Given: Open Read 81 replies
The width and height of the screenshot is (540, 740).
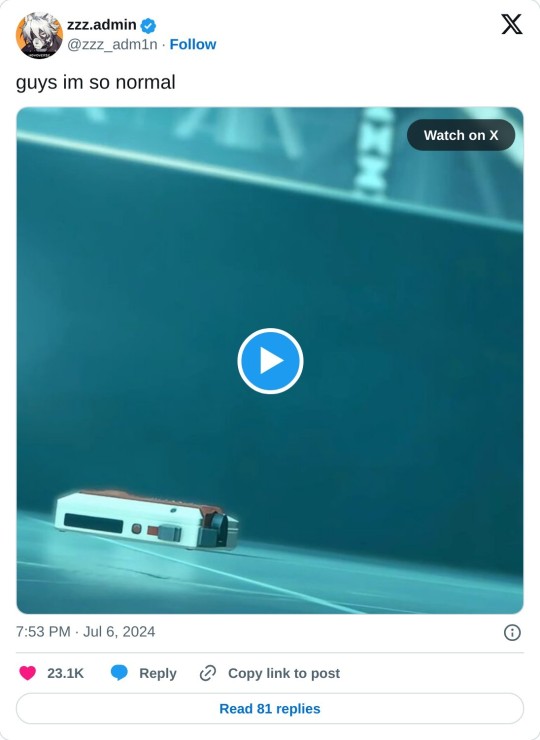Looking at the screenshot, I should [x=270, y=708].
